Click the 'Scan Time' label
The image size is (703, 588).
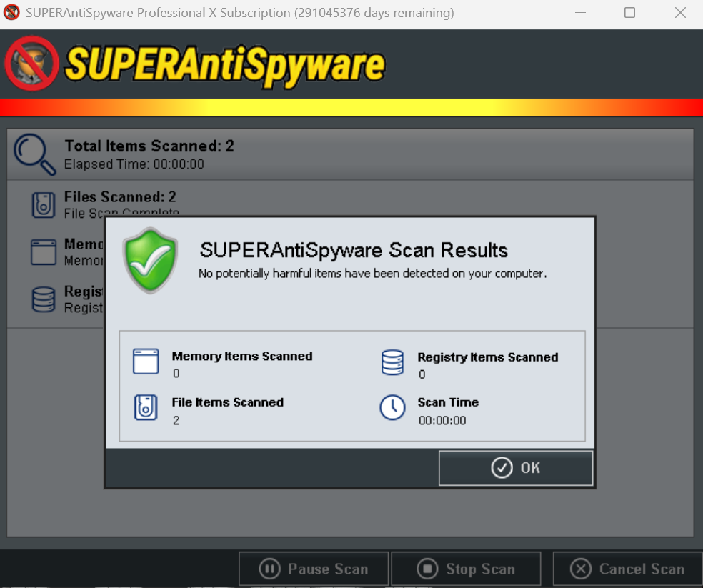448,402
